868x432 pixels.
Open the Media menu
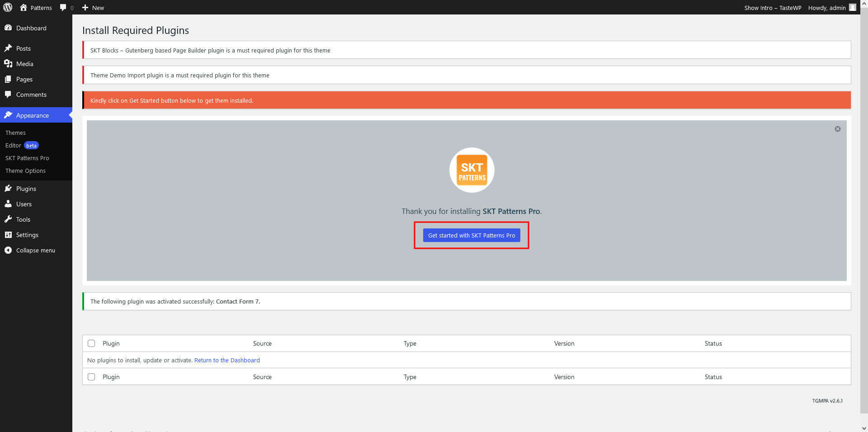point(36,64)
